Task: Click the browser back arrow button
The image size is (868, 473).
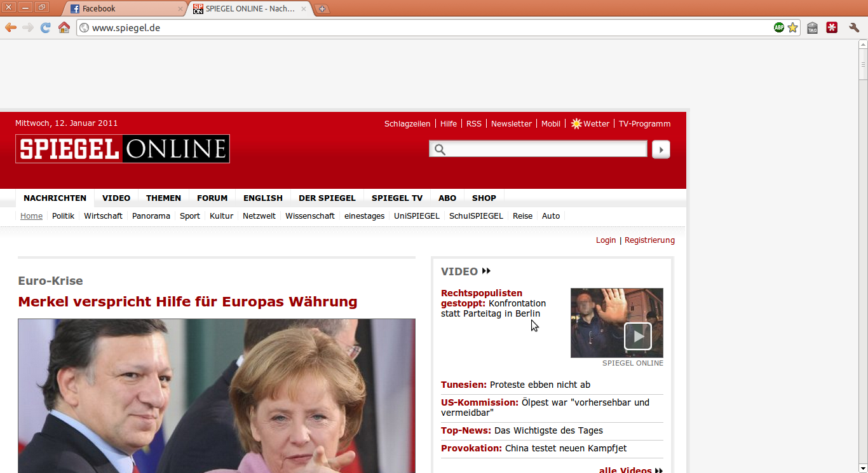Action: tap(11, 27)
